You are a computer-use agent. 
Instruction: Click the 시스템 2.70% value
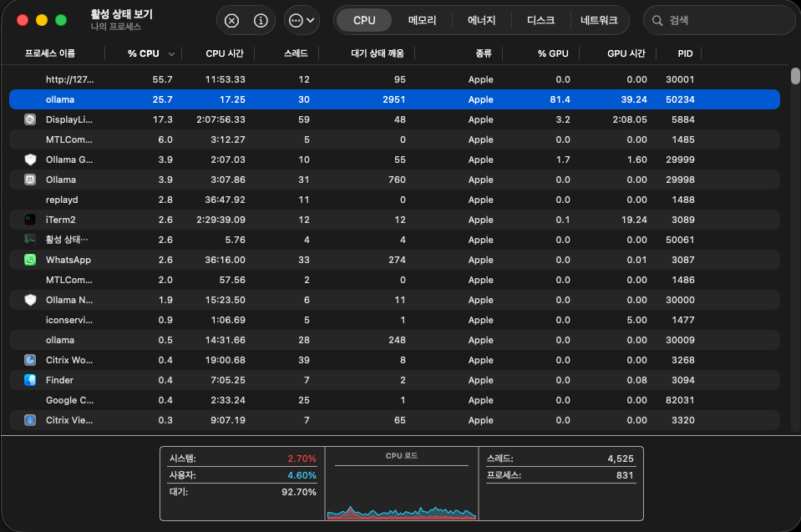coord(302,459)
